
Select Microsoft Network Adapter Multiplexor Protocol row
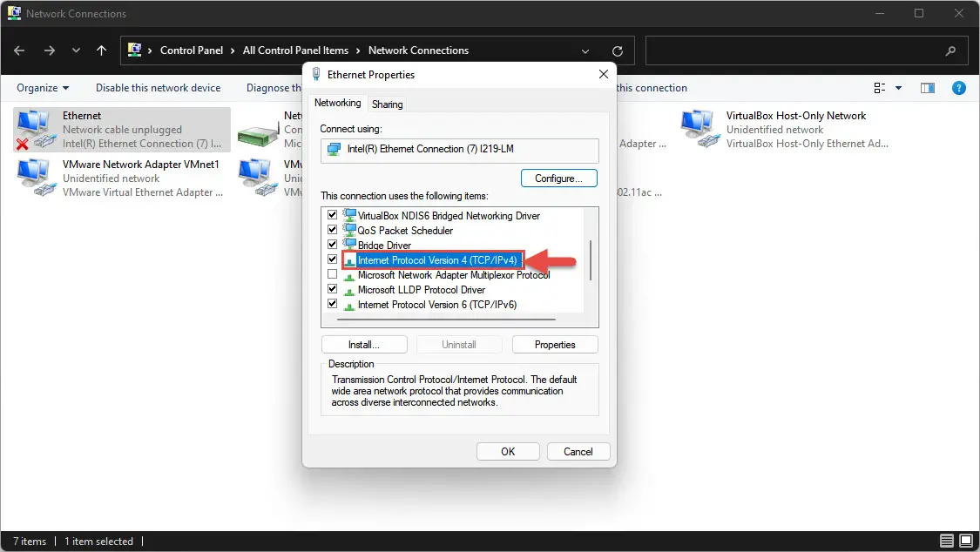[x=454, y=275]
